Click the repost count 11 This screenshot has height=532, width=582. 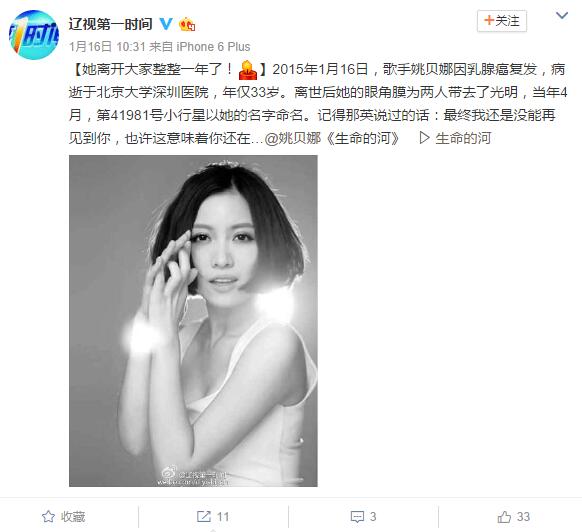click(x=223, y=517)
